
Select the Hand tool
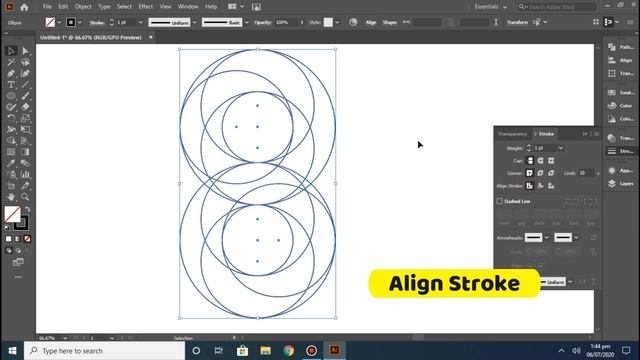pyautogui.click(x=11, y=197)
